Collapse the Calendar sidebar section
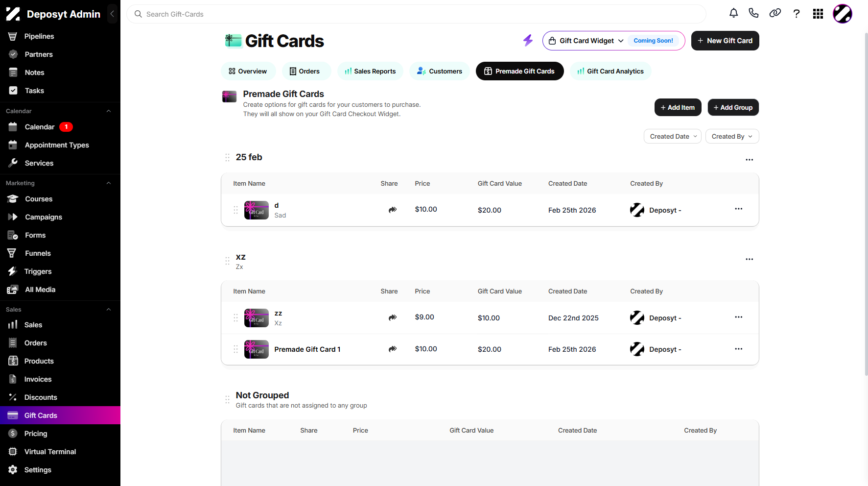Screen dimensions: 868x486 pos(109,111)
